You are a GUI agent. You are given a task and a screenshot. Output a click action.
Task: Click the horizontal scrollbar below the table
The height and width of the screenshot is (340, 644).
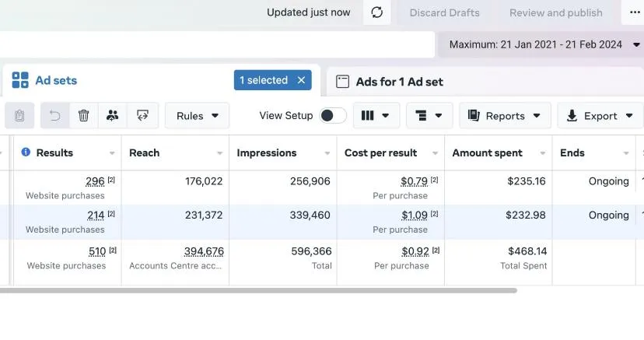pos(258,290)
